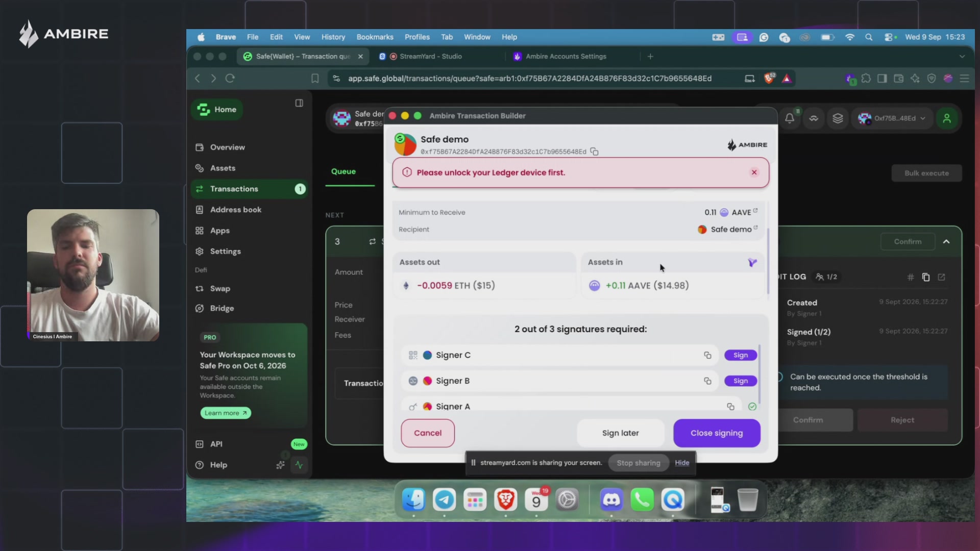Expand the browser tab search chevron
The height and width of the screenshot is (551, 980).
click(962, 57)
